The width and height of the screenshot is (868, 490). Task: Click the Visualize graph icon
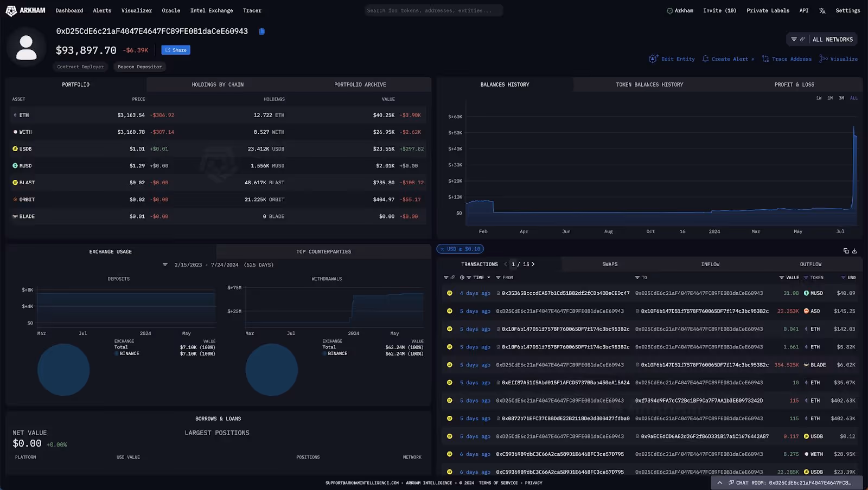pos(824,59)
